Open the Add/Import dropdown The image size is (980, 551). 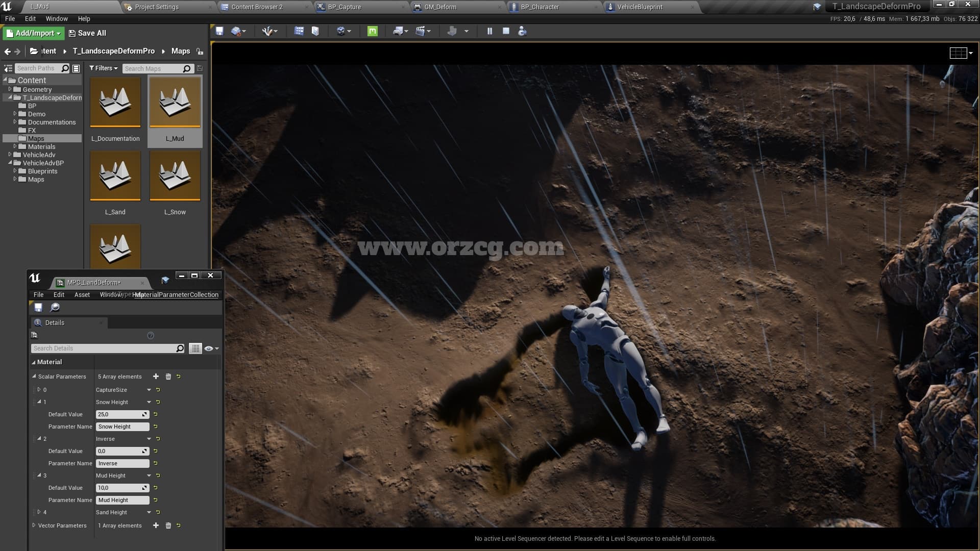tap(33, 33)
